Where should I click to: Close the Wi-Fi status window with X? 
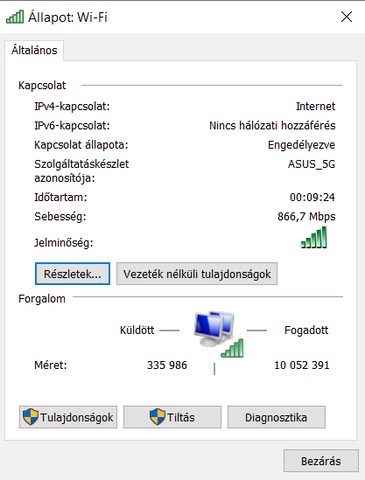(x=346, y=17)
